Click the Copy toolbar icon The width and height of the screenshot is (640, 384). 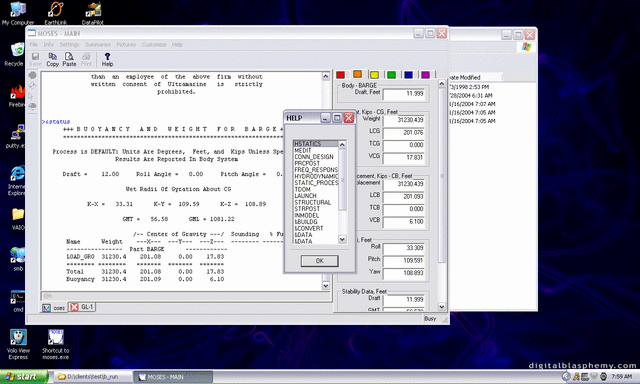(x=52, y=60)
